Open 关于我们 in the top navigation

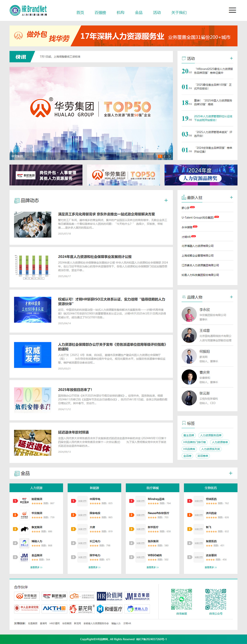pyautogui.click(x=179, y=13)
